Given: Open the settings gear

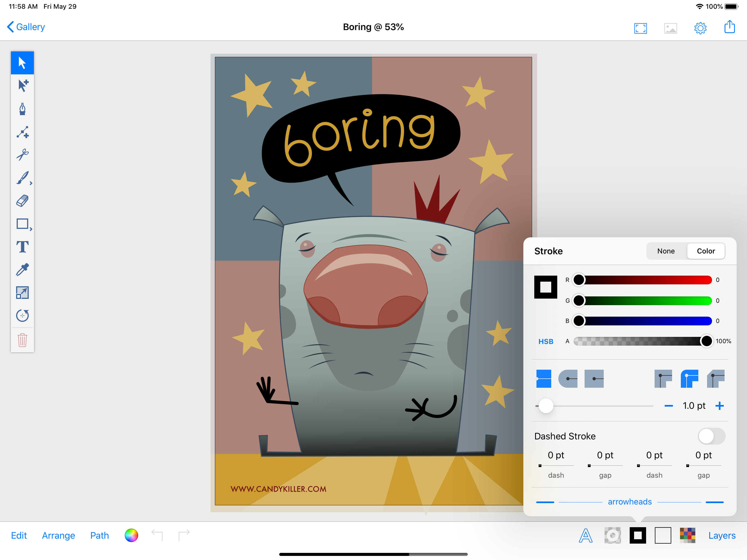Looking at the screenshot, I should [701, 28].
